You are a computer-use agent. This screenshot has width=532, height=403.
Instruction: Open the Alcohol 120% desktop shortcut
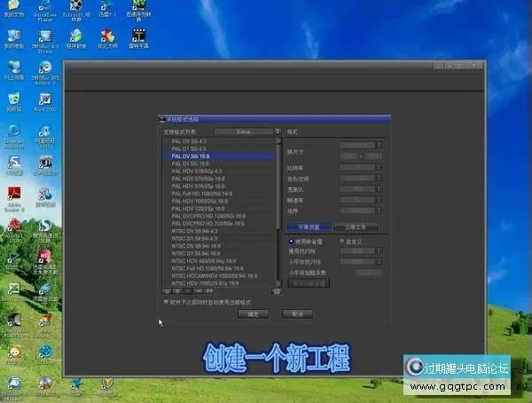click(x=14, y=228)
